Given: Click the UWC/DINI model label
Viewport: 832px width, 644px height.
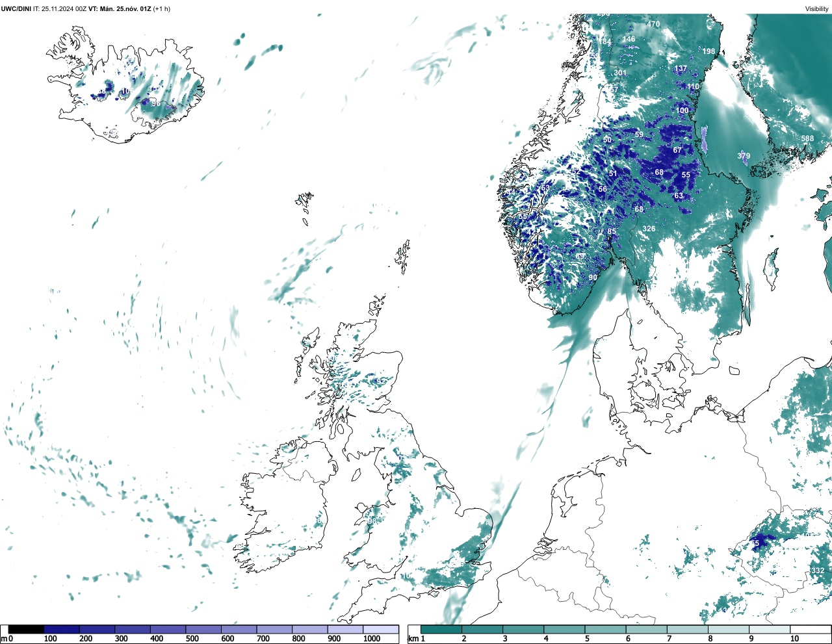Looking at the screenshot, I should click(16, 9).
